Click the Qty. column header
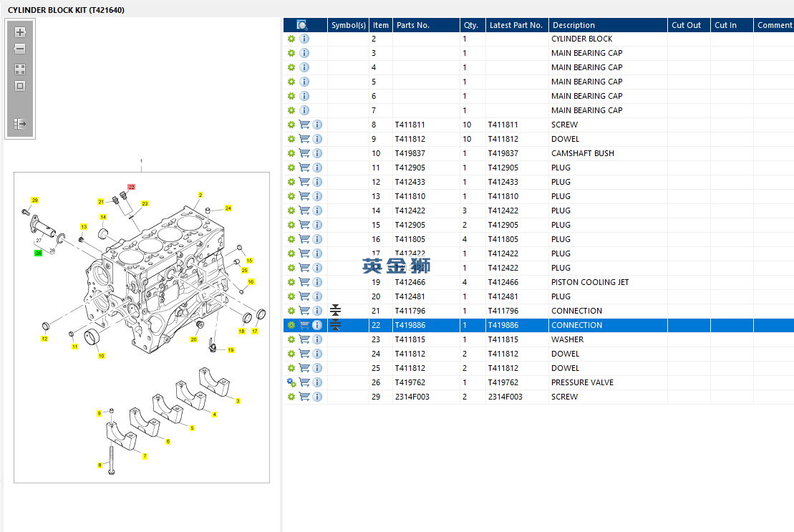 coord(470,25)
